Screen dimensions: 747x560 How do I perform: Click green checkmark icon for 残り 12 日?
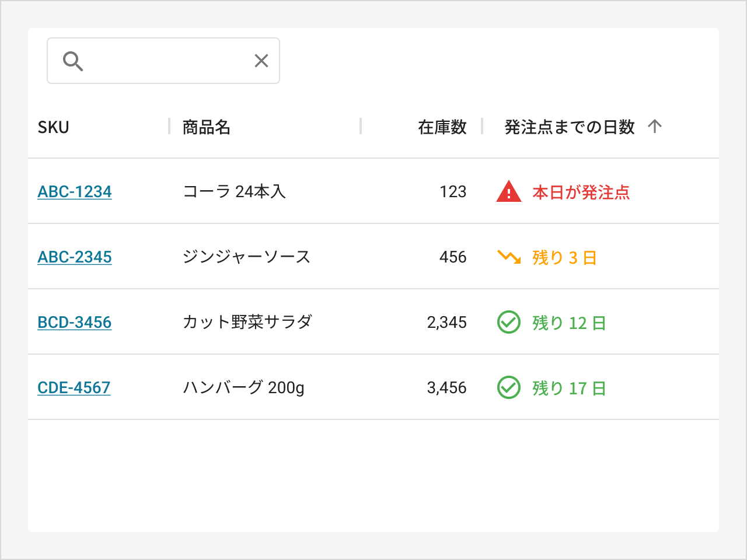[509, 322]
